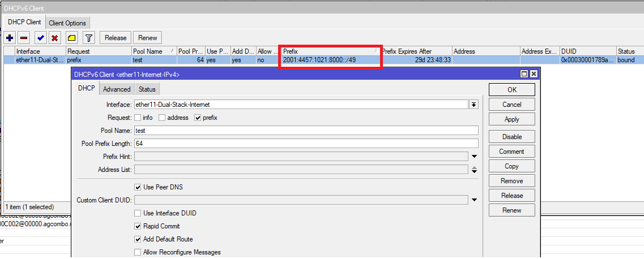Viewport: 644px width, 259px height.
Task: Click the dialog's Release button
Action: tap(512, 196)
